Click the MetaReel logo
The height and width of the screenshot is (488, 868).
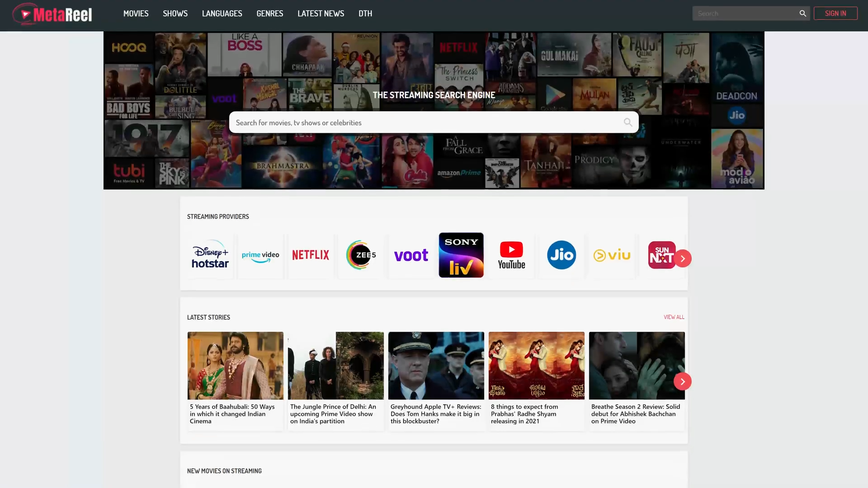click(x=52, y=14)
